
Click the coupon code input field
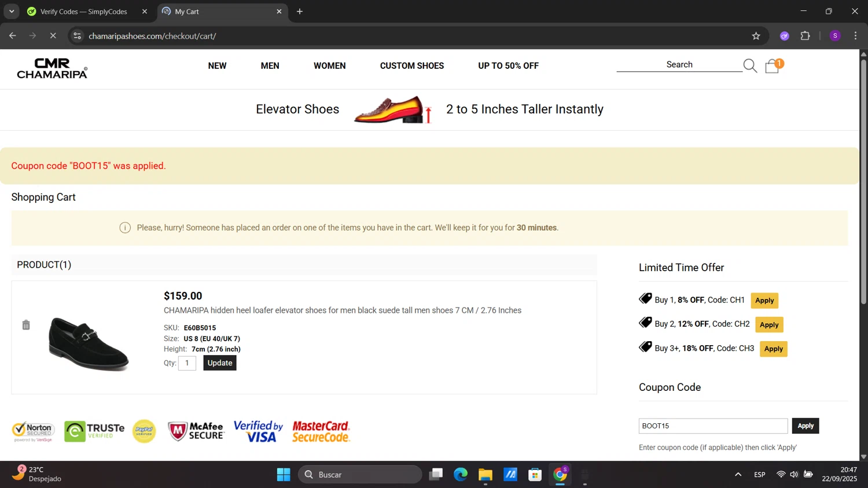point(713,426)
